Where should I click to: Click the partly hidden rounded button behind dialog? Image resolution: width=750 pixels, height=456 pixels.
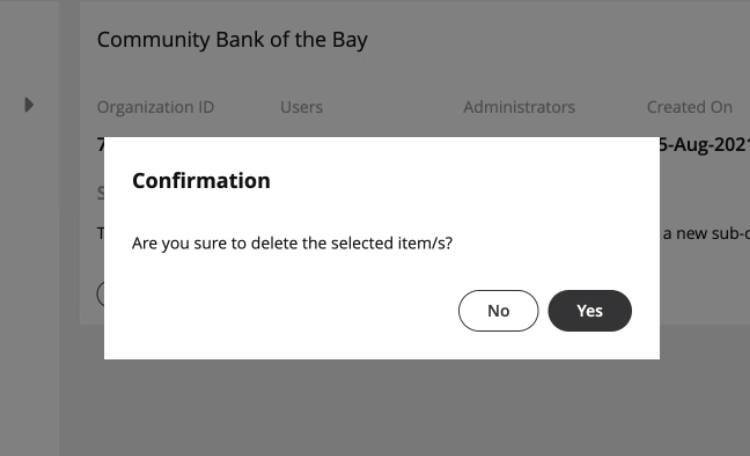coord(100,293)
